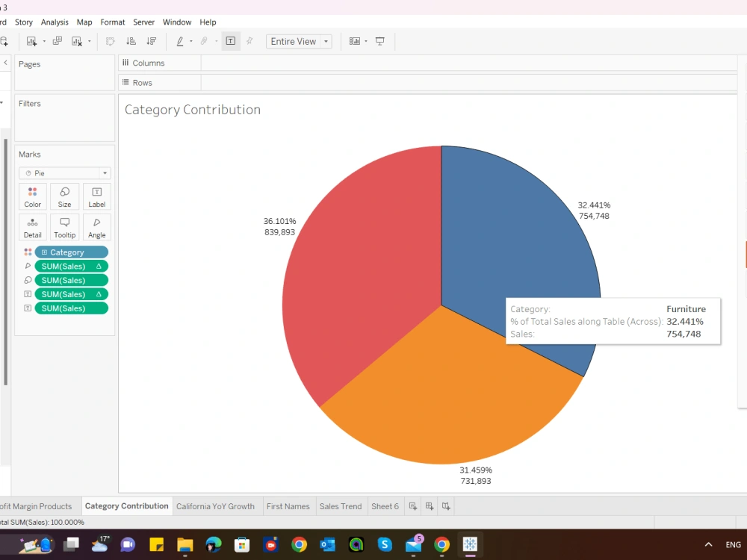Toggle mark labels with the T toolbar icon
Image resolution: width=747 pixels, height=560 pixels.
tap(231, 41)
